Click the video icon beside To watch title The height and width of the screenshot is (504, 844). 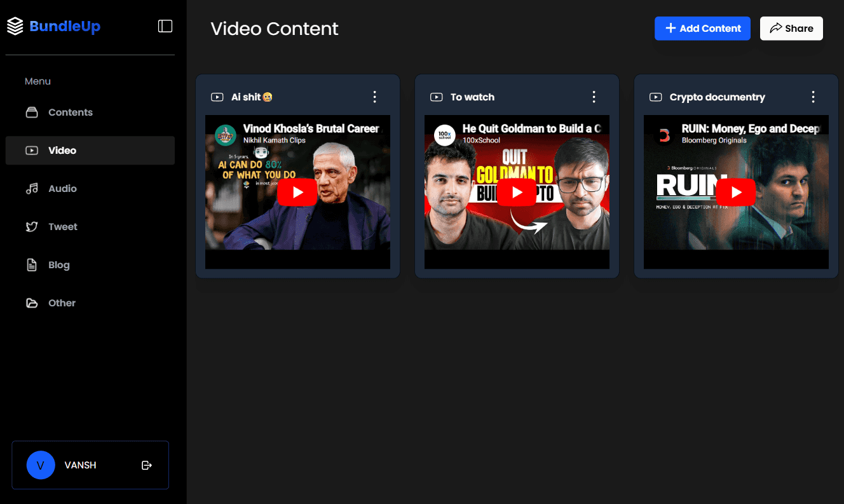pos(437,97)
